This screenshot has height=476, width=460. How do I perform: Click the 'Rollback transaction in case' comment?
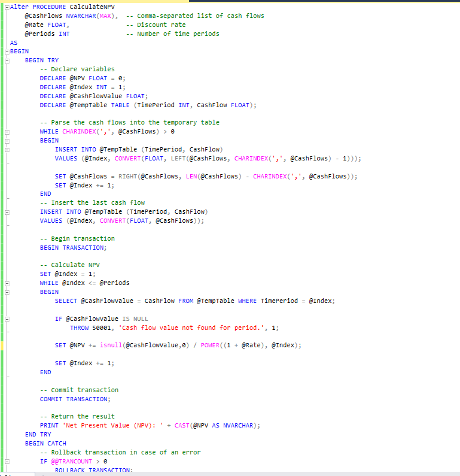click(120, 452)
